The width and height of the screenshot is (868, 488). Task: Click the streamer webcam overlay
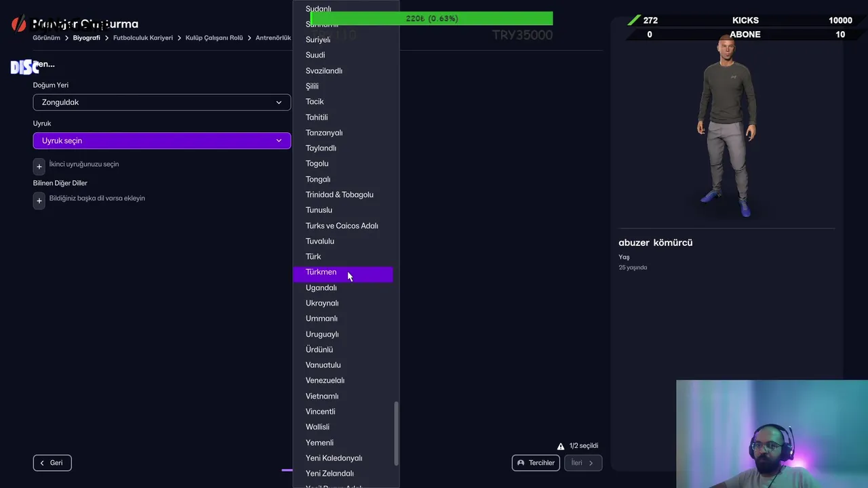coord(772,434)
